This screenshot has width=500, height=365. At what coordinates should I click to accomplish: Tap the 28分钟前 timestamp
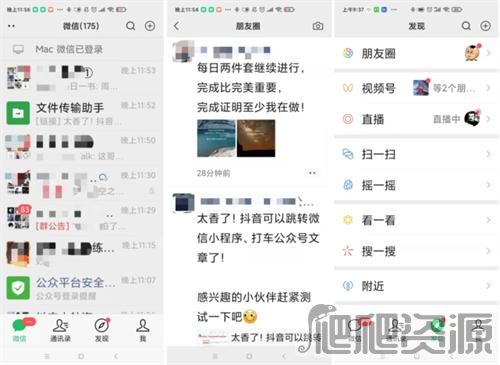(213, 173)
